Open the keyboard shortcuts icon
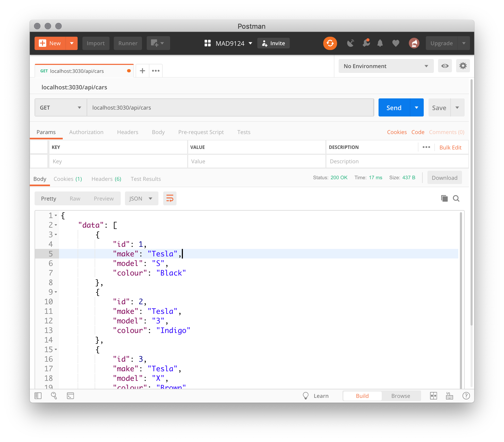The height and width of the screenshot is (442, 504). pyautogui.click(x=450, y=396)
